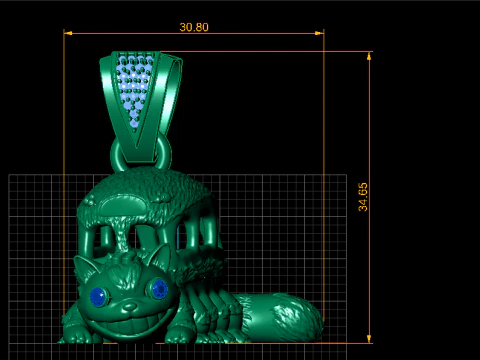Click the cat's fluffy tail

pos(282,317)
